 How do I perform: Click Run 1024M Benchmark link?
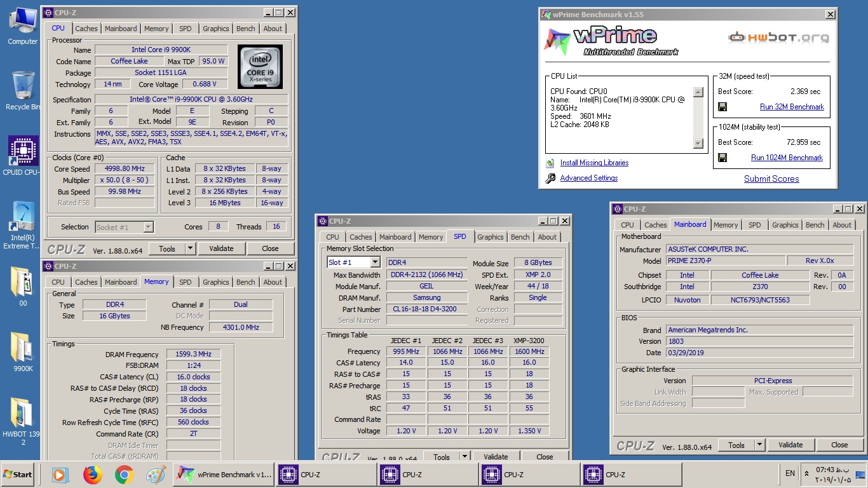787,158
